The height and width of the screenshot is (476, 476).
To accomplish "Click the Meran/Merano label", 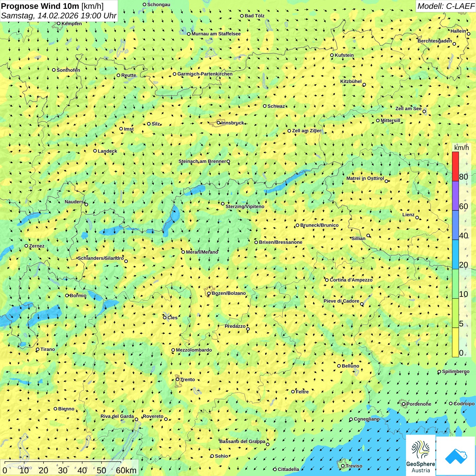I will click(202, 252).
